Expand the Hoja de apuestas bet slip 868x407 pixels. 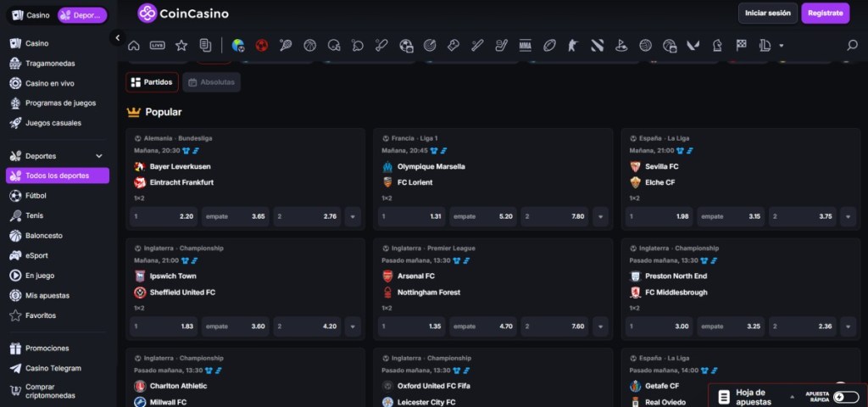pos(792,397)
